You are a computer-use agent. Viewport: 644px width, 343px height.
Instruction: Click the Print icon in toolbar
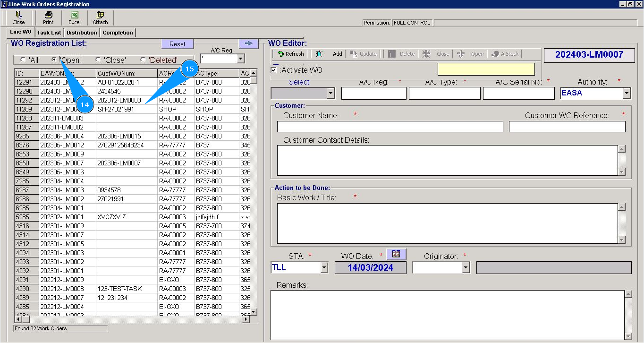coord(48,15)
